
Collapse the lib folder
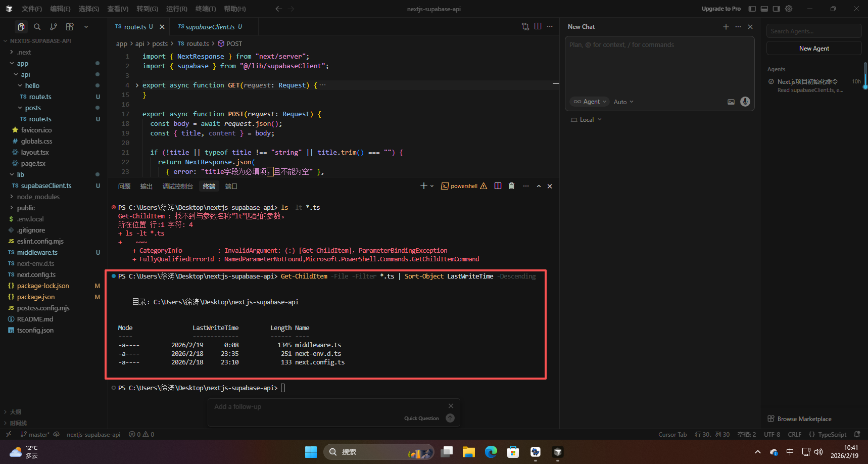(12, 175)
